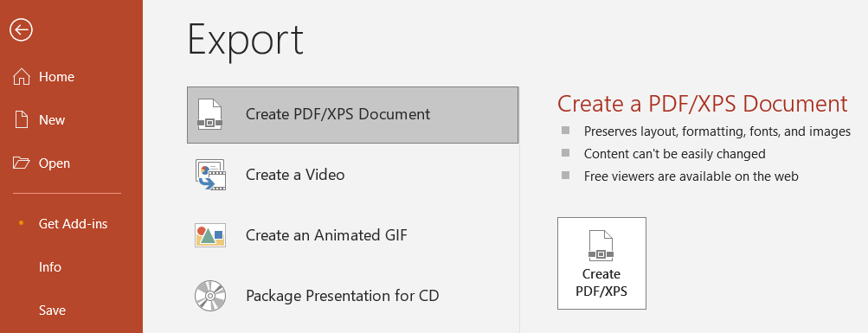The height and width of the screenshot is (333, 868).
Task: Choose the Create a Video export option
Action: [352, 175]
